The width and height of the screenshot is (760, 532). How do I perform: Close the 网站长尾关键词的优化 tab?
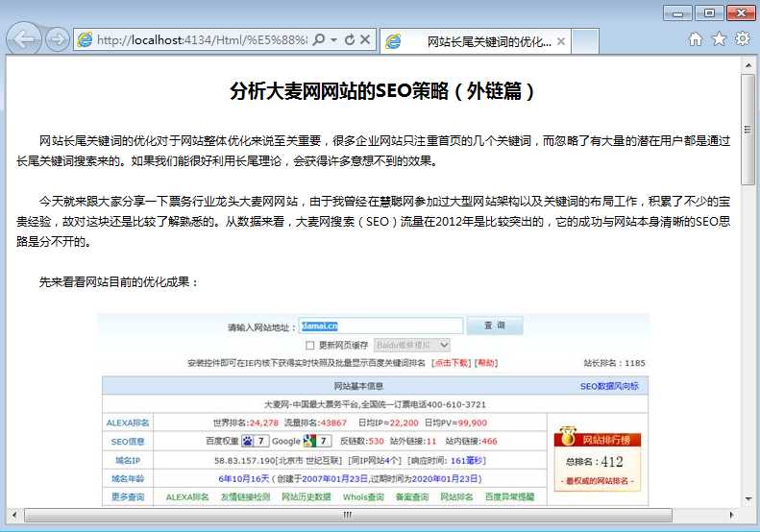pos(561,41)
